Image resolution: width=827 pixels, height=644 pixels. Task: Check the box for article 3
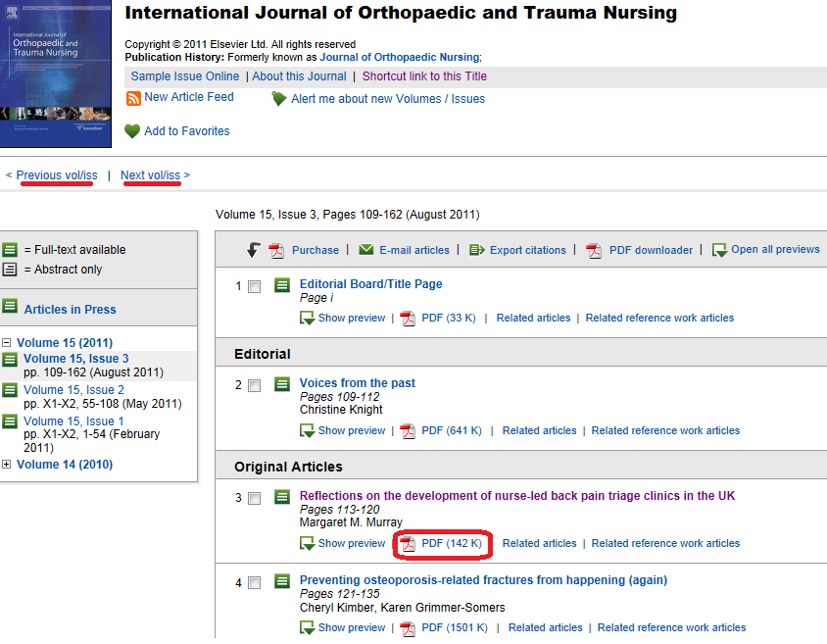coord(254,498)
